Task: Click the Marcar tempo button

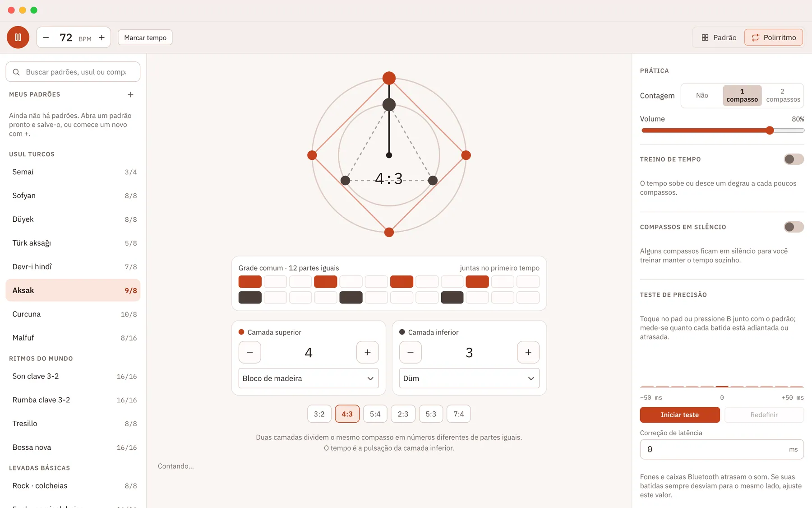Action: coord(145,37)
